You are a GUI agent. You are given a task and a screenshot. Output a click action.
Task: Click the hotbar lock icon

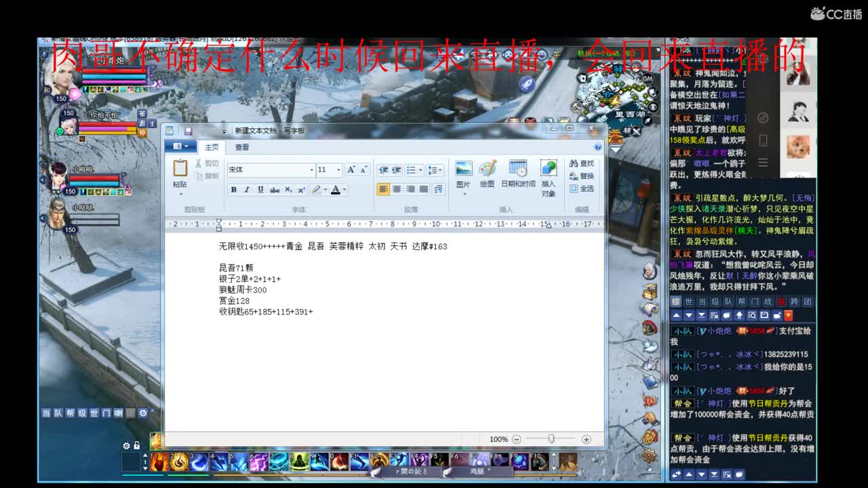click(137, 445)
